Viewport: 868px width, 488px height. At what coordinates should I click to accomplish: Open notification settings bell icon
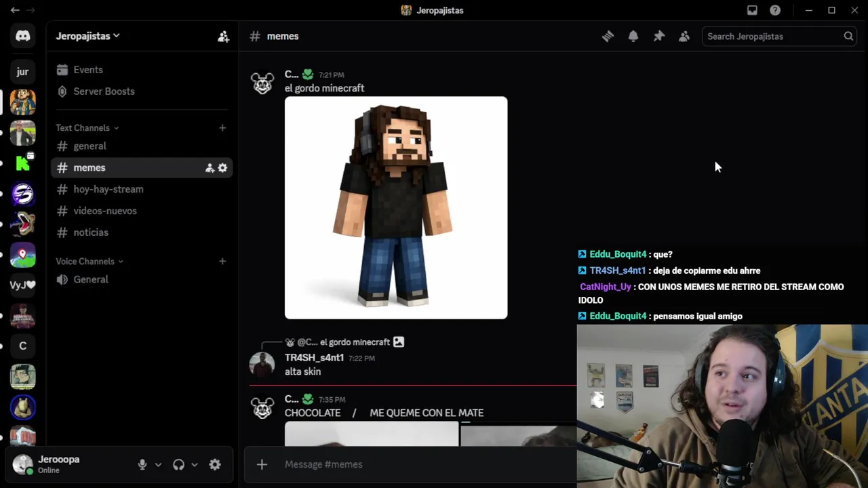click(x=633, y=37)
